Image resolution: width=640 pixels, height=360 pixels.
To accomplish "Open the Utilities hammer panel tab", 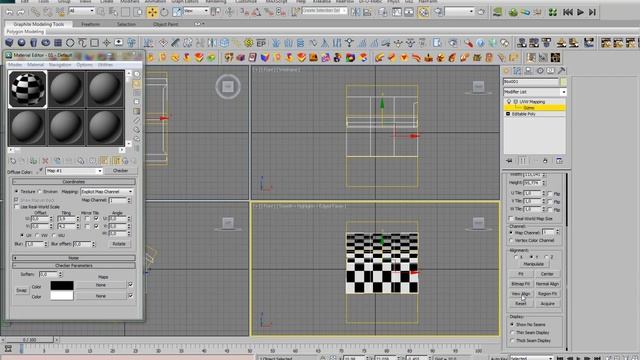I will (x=562, y=71).
